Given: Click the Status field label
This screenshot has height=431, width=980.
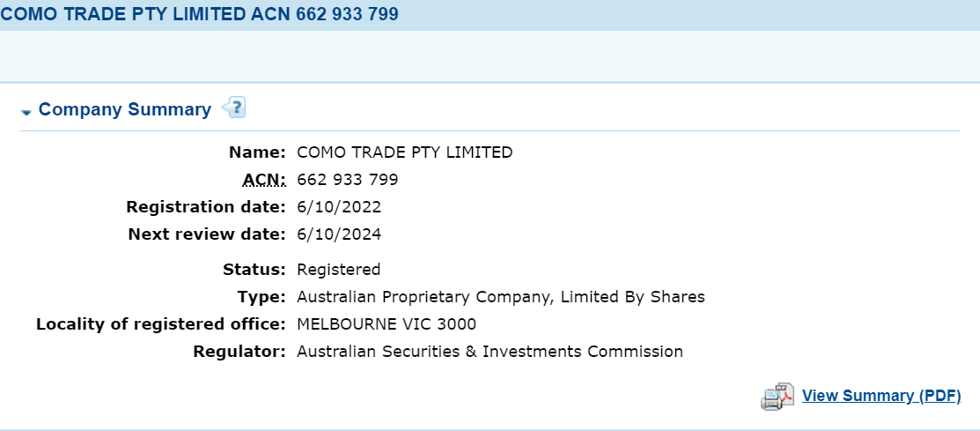Looking at the screenshot, I should [254, 270].
